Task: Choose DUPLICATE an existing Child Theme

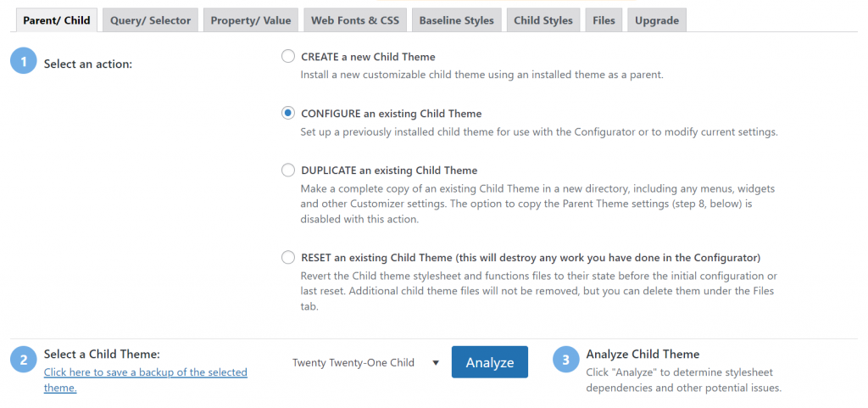Action: 288,170
